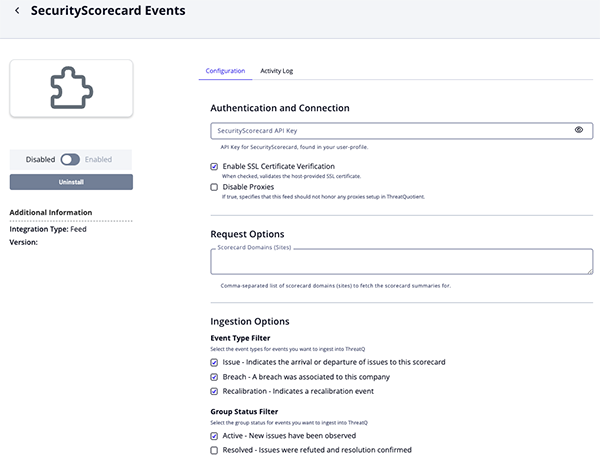Reveal the API key with eye icon
This screenshot has height=457, width=600.
pyautogui.click(x=579, y=130)
